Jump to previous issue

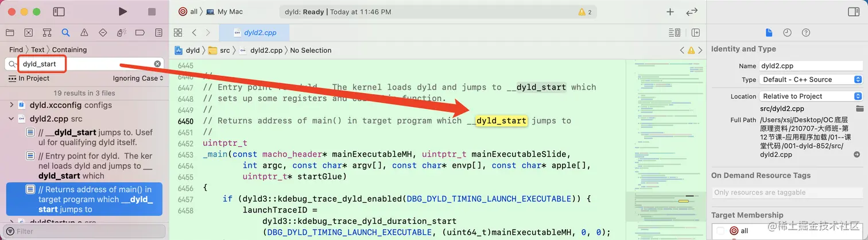coord(682,50)
